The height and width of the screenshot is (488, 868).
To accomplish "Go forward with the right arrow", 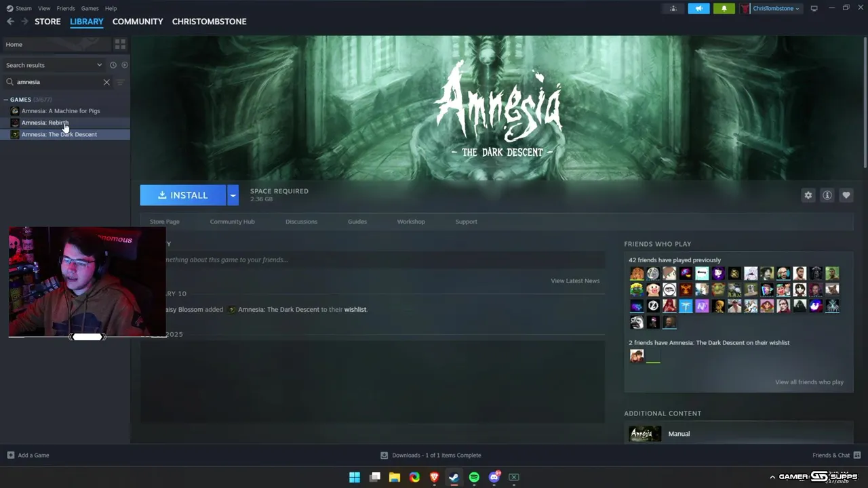I will [x=24, y=22].
